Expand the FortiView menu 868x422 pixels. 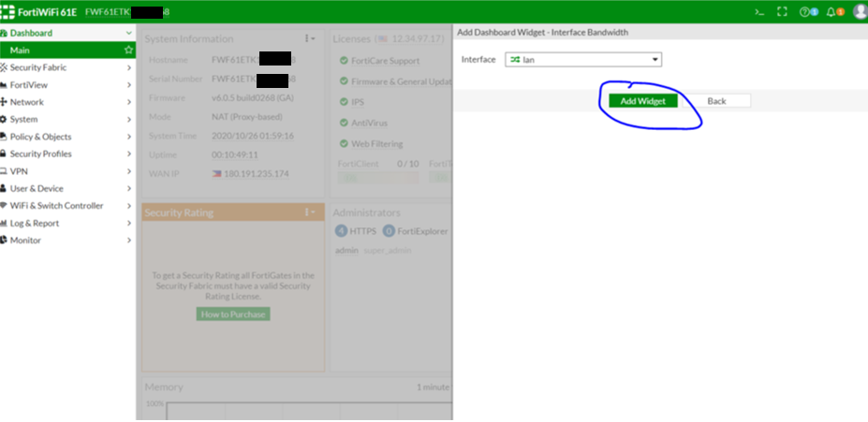(67, 84)
